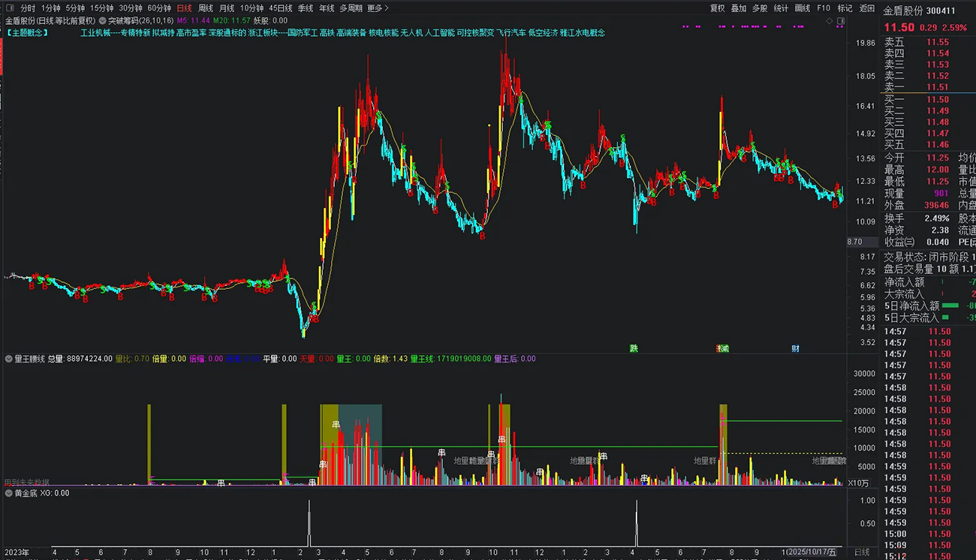Click the 交易状态 status line

pyautogui.click(x=928, y=257)
